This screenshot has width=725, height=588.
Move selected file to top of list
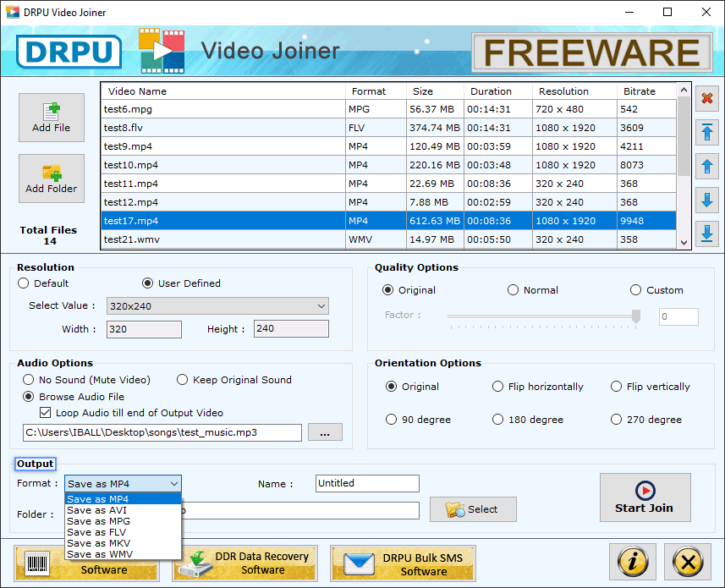707,132
